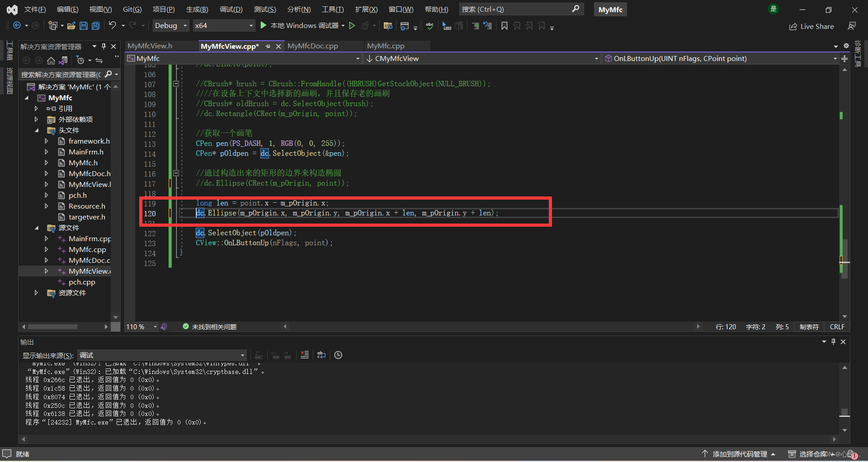This screenshot has width=868, height=462.
Task: Click the editor vertical scrollbar thumb
Action: [844, 260]
